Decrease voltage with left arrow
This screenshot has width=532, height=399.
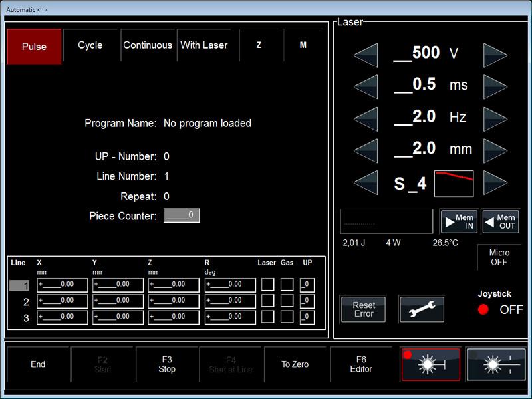pyautogui.click(x=366, y=55)
